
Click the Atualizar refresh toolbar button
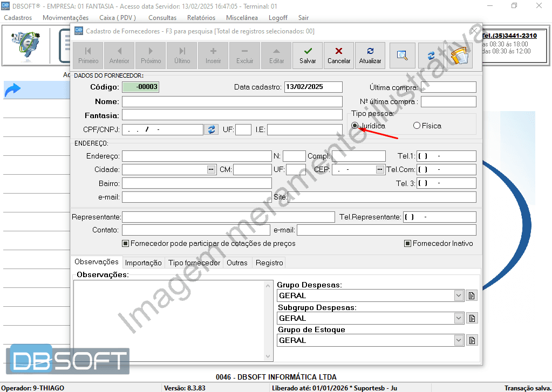pos(370,56)
